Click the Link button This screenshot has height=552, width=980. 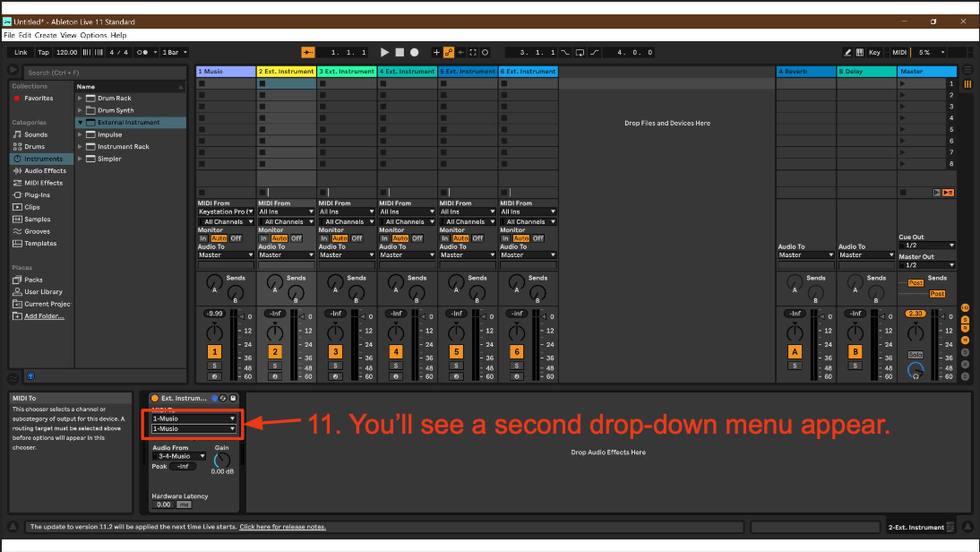click(21, 53)
